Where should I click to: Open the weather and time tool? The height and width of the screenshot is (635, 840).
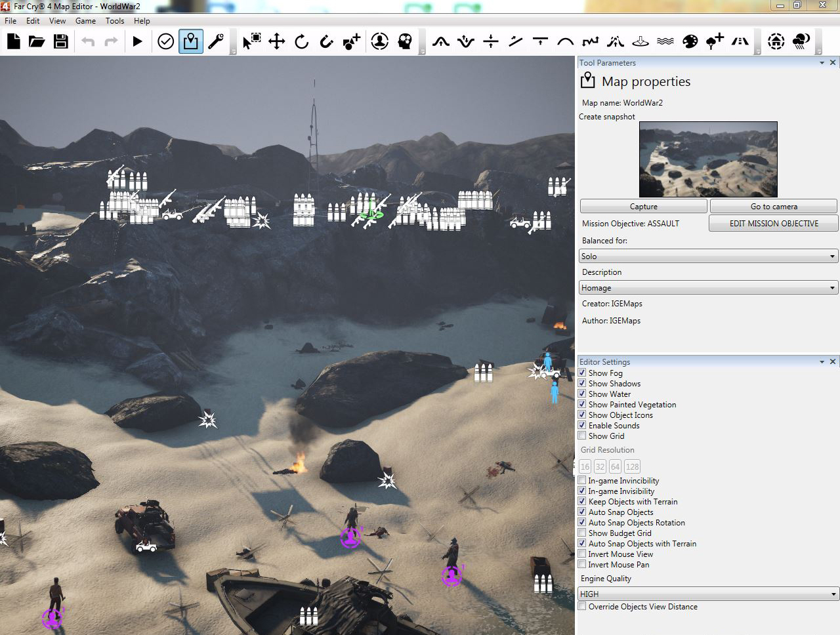(801, 41)
